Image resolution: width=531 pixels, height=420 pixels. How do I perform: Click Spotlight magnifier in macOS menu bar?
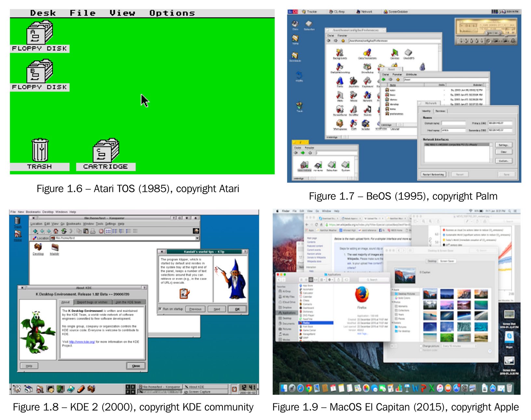[x=510, y=211]
